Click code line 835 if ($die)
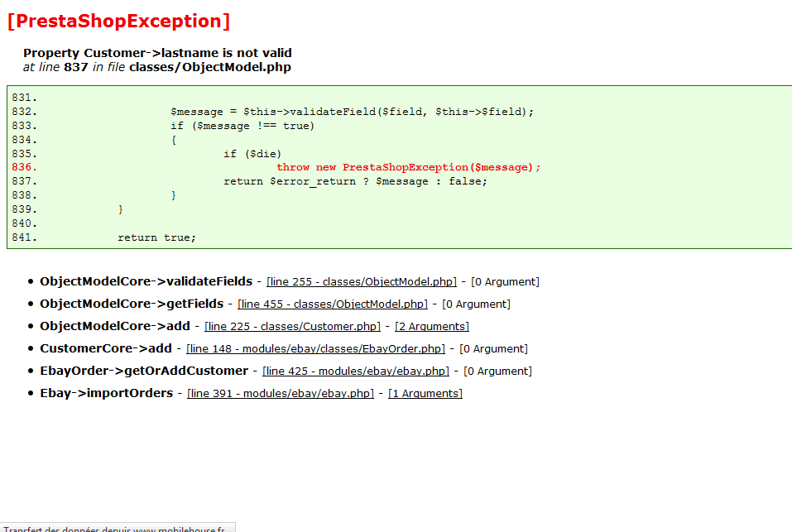The width and height of the screenshot is (792, 532). pos(252,153)
